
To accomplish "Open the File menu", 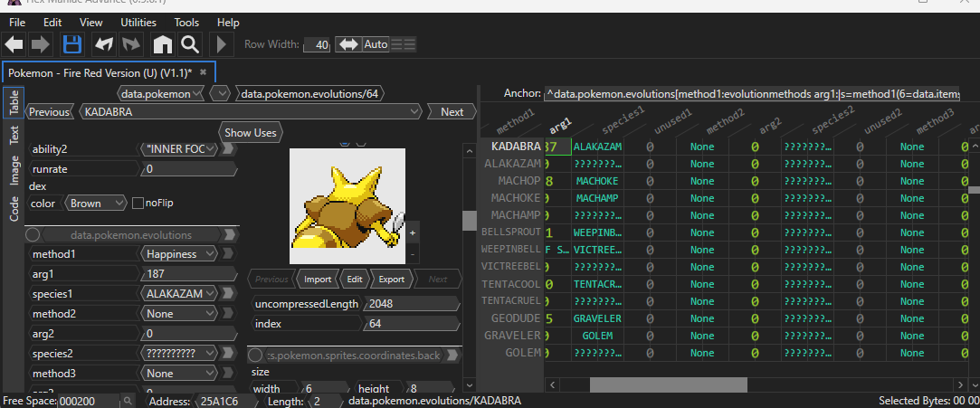I will pos(17,23).
